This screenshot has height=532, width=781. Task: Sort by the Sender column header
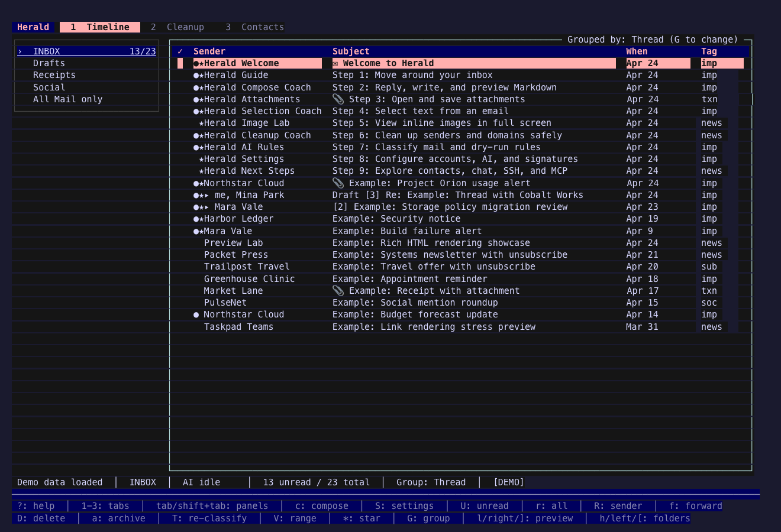point(209,51)
